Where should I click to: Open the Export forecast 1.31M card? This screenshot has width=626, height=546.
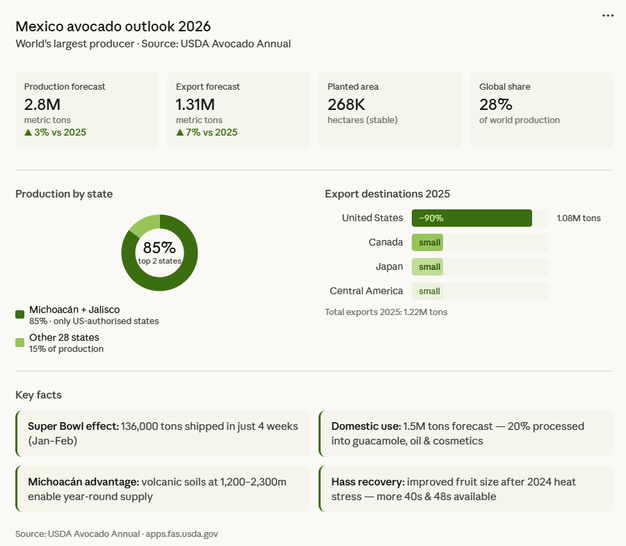coord(236,109)
